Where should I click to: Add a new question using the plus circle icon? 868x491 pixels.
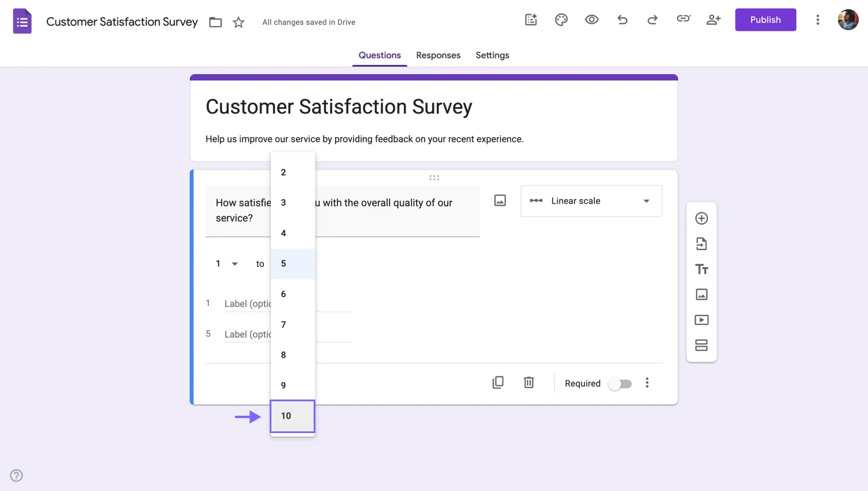[x=701, y=218]
